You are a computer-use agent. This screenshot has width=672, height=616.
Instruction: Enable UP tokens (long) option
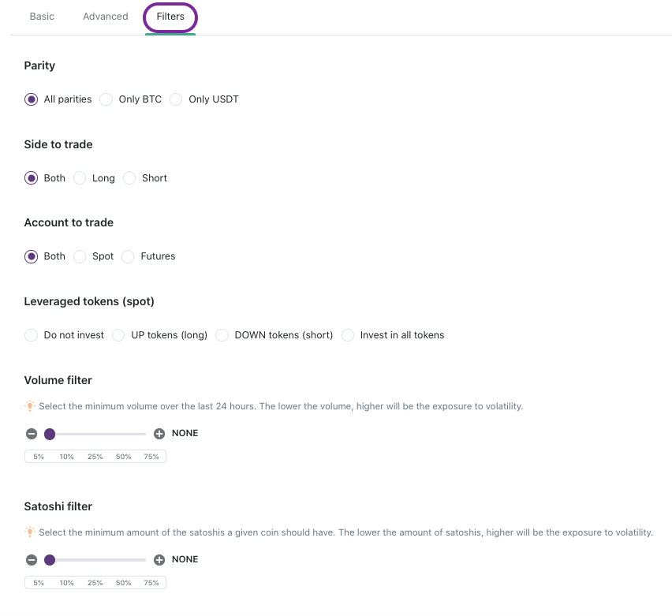(118, 335)
